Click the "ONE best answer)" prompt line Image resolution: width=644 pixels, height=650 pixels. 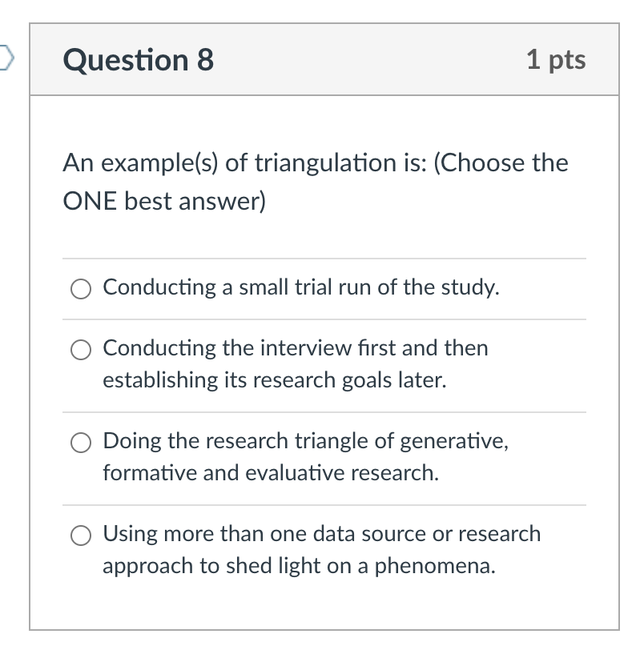[x=163, y=202]
